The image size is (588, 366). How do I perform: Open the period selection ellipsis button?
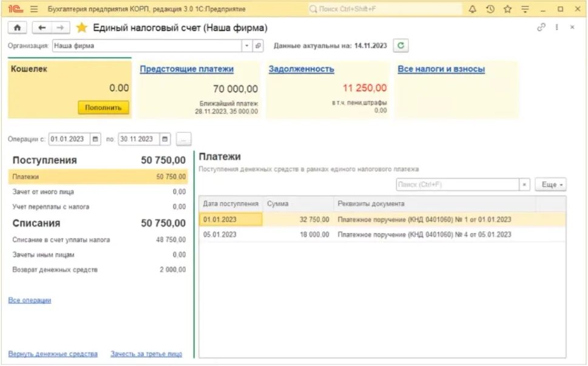183,139
